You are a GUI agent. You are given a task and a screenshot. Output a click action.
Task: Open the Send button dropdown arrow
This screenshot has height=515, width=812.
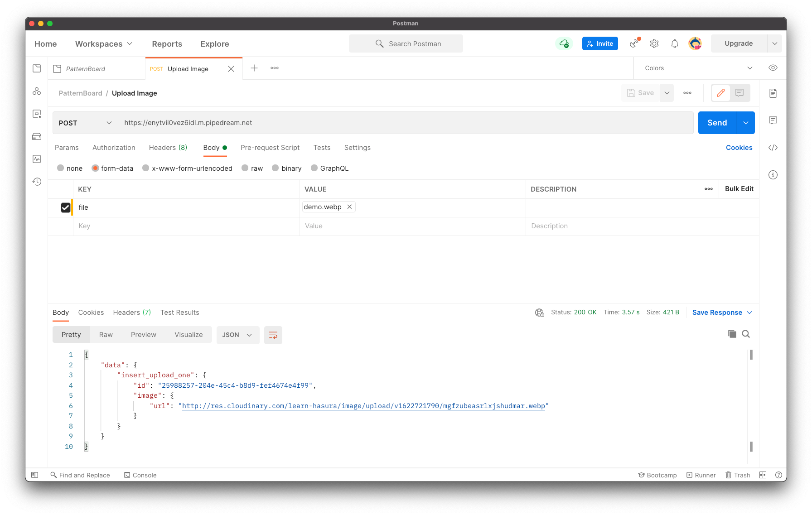[746, 123]
